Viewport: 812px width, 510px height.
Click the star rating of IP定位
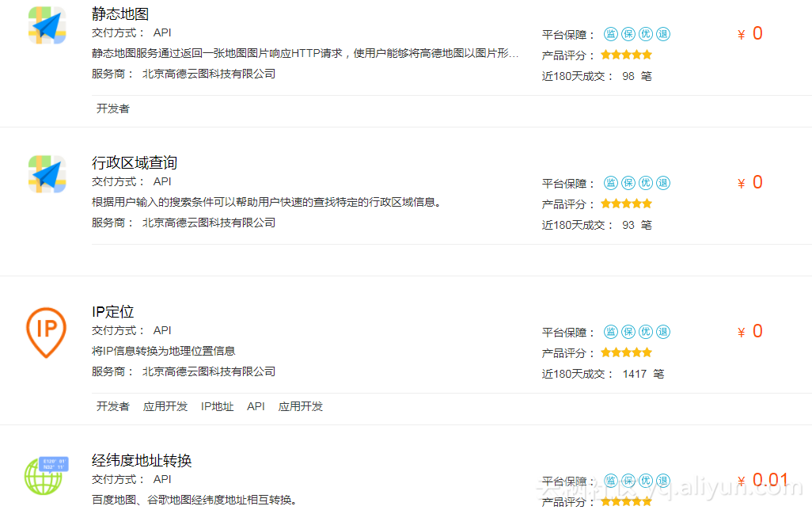(x=626, y=352)
